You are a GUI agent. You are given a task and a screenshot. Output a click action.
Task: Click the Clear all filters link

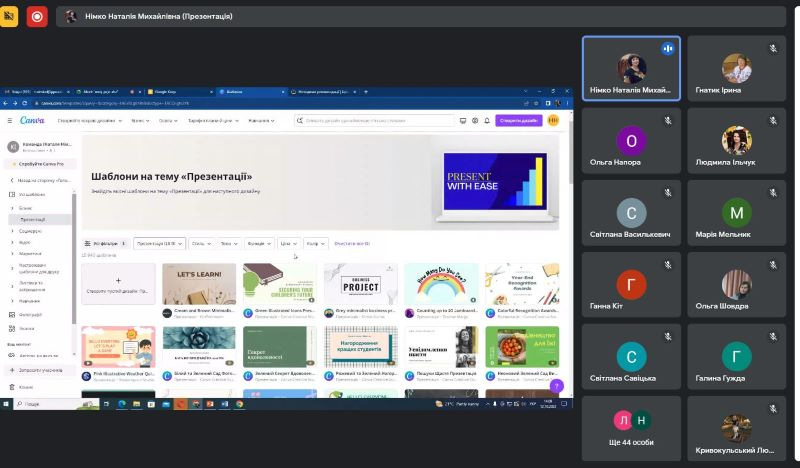click(352, 243)
